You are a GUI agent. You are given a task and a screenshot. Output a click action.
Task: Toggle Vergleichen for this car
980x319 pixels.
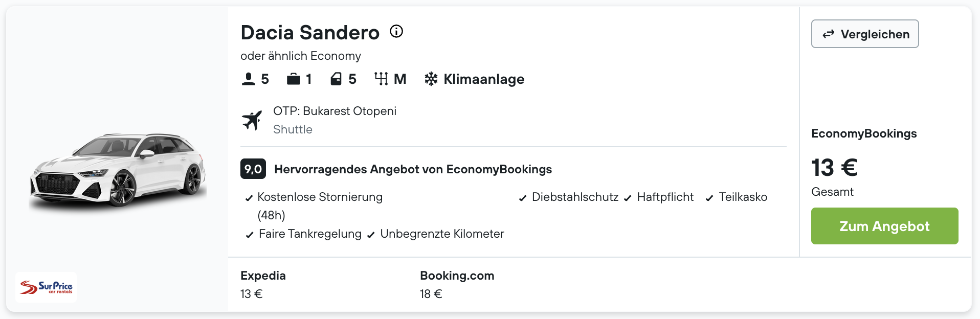coord(865,34)
